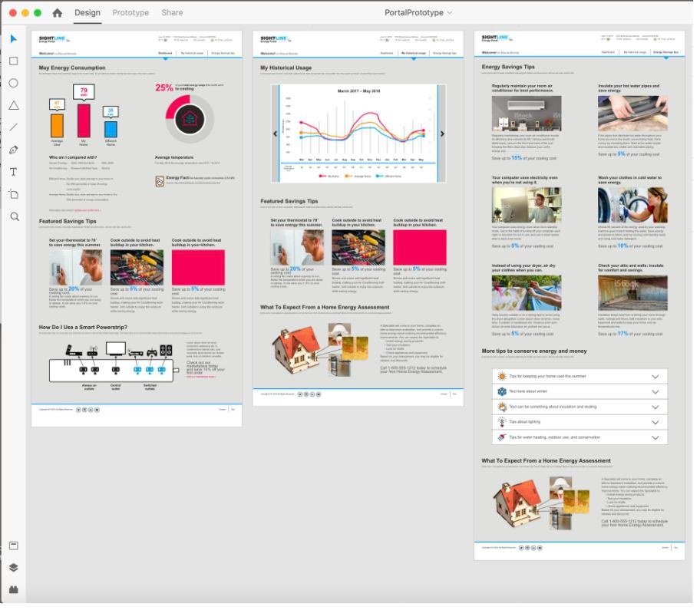Select smart powerstrip diagram
The width and height of the screenshot is (700, 610).
click(115, 368)
